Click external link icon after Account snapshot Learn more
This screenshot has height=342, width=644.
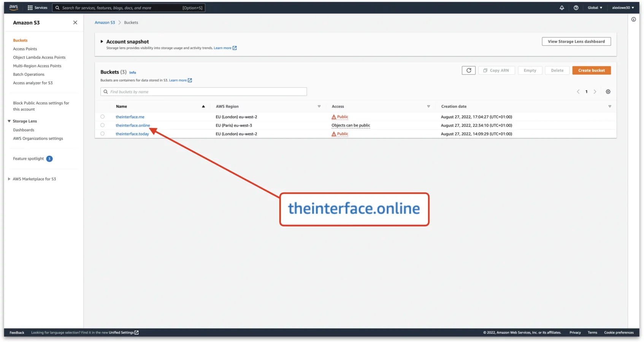pos(235,48)
